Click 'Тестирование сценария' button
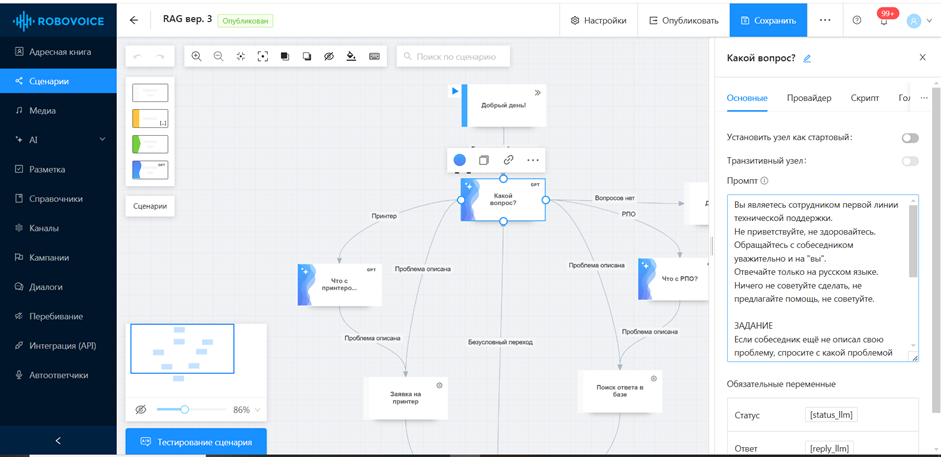Screen dimensions: 941x457 [196, 442]
